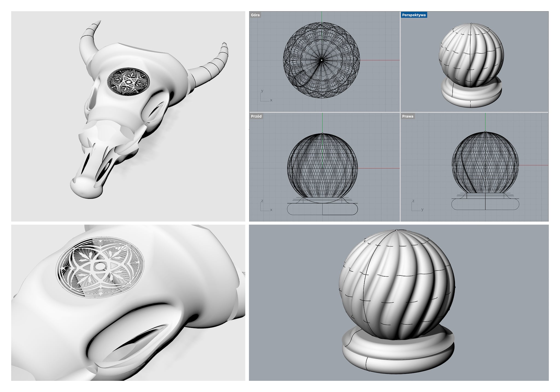Select the Góra viewport label
Viewport: 560px width, 392px height.
click(x=255, y=15)
